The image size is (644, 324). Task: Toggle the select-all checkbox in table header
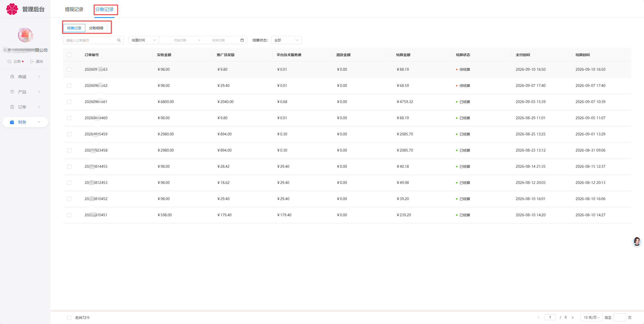tap(69, 55)
